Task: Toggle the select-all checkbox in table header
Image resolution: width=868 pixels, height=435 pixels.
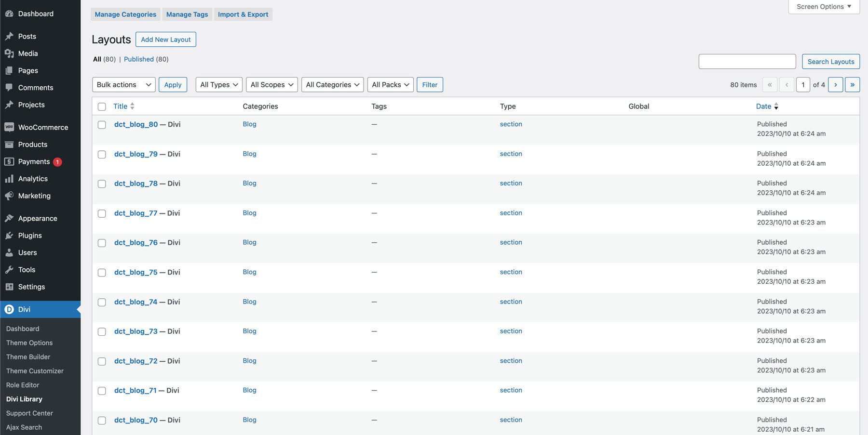Action: tap(102, 106)
